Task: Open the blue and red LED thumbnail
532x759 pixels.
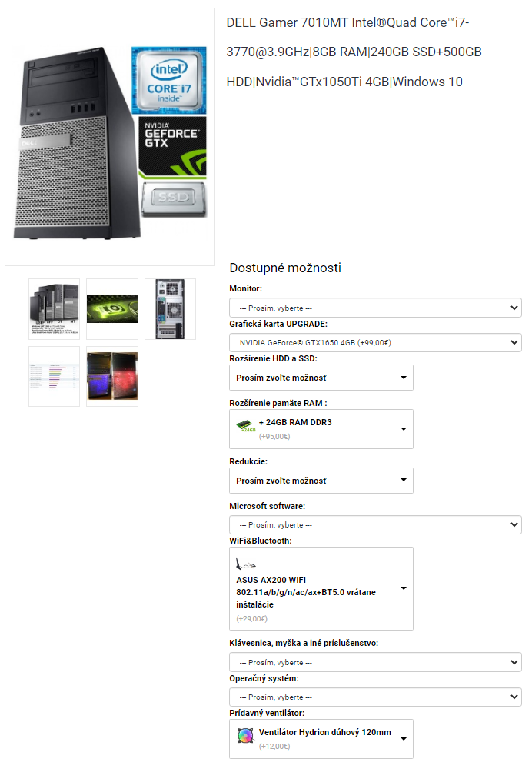Action: coord(112,376)
